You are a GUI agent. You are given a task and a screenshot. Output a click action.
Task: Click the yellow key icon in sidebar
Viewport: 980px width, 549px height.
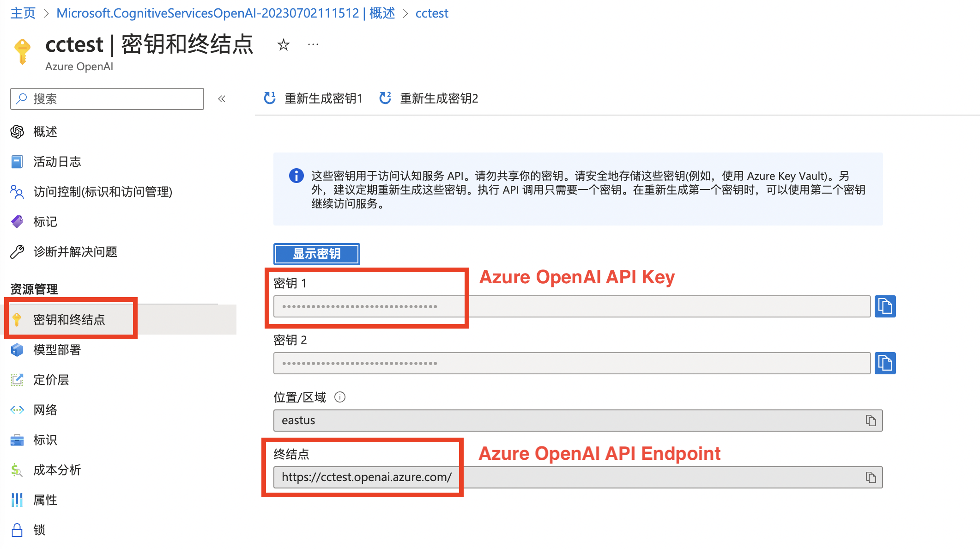17,319
